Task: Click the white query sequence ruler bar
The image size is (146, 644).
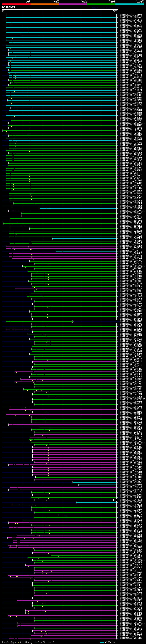Action: click(x=60, y=10)
